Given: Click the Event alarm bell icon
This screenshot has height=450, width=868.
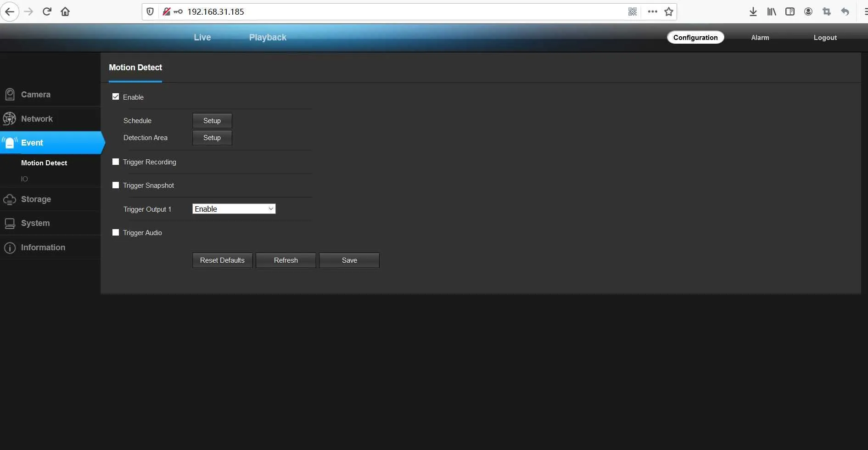Looking at the screenshot, I should click(x=9, y=143).
